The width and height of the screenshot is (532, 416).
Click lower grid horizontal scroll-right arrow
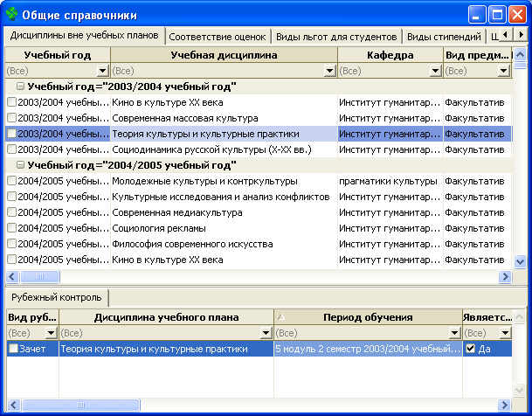(x=505, y=405)
